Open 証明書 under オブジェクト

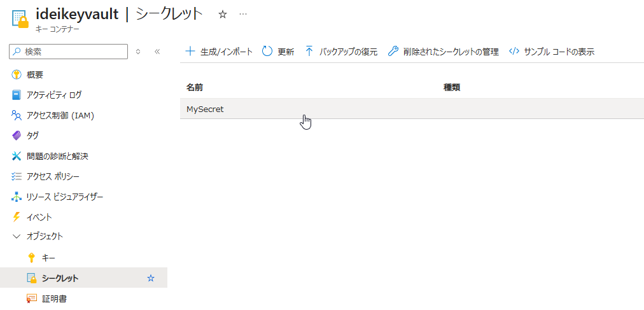[55, 299]
